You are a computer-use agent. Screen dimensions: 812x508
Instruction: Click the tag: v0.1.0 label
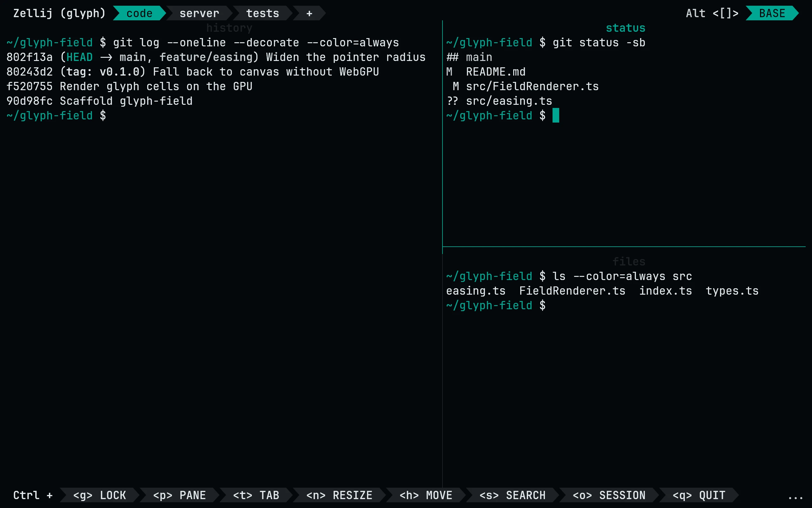tap(103, 71)
